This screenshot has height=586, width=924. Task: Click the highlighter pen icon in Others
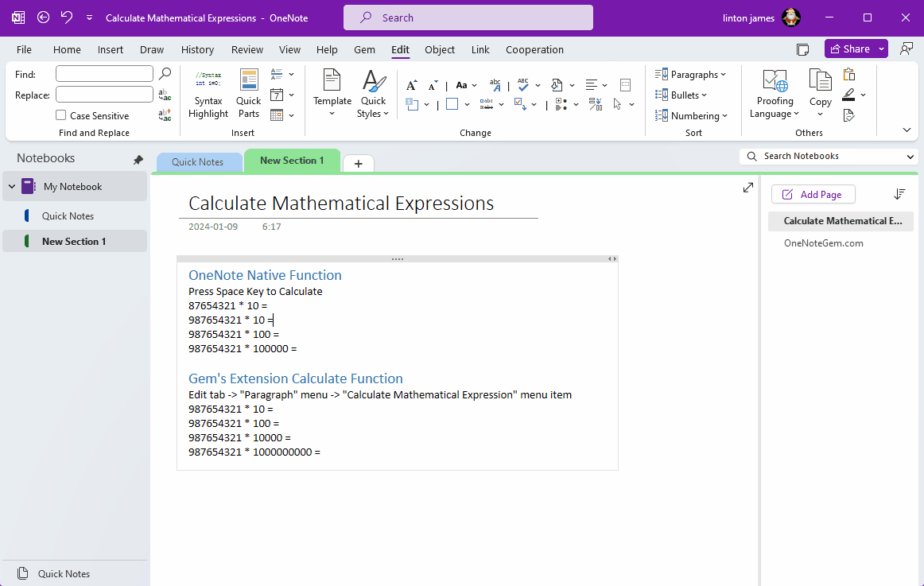pyautogui.click(x=848, y=95)
